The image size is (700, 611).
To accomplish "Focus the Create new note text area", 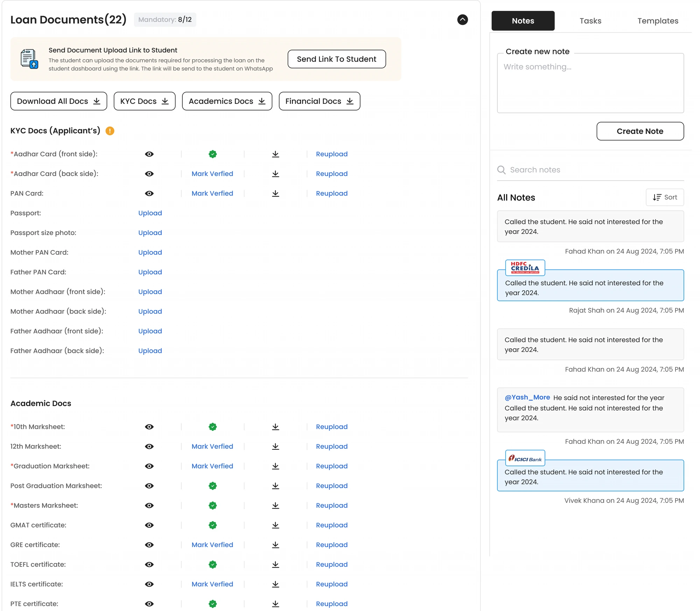I will [590, 83].
